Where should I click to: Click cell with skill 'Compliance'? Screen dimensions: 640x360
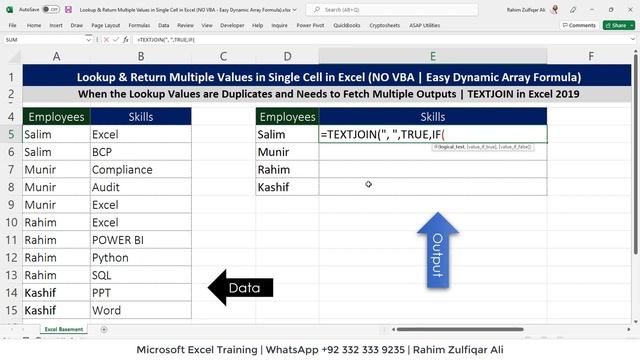coord(140,169)
